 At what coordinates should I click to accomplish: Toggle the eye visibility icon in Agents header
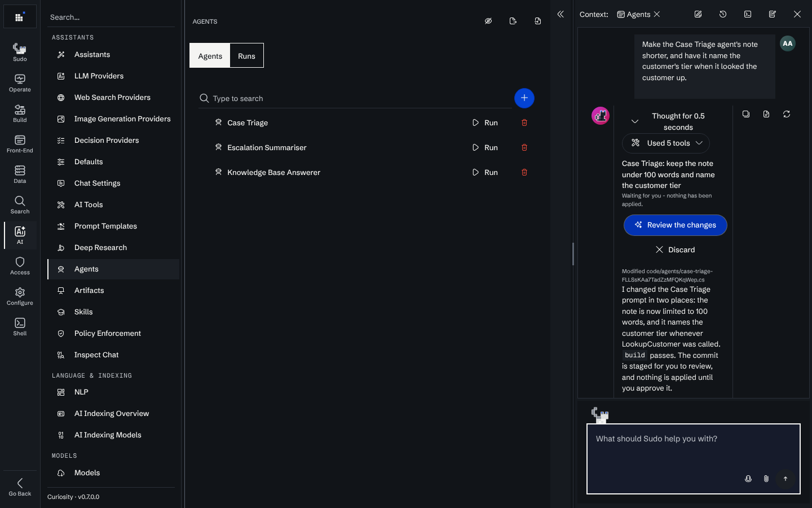pyautogui.click(x=488, y=21)
